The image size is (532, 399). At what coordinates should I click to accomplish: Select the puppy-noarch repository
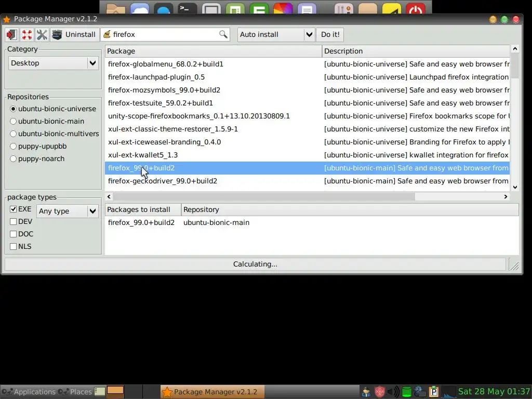click(x=37, y=159)
